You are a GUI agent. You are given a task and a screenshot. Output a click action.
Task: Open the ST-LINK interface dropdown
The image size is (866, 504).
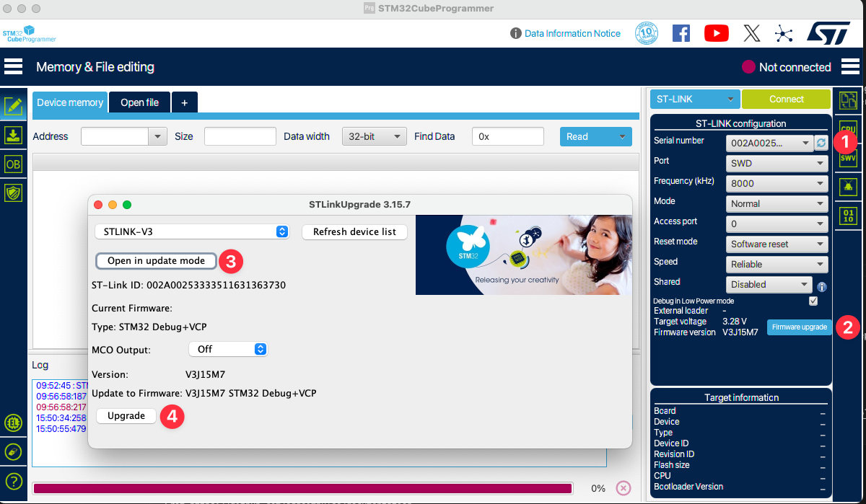point(696,99)
